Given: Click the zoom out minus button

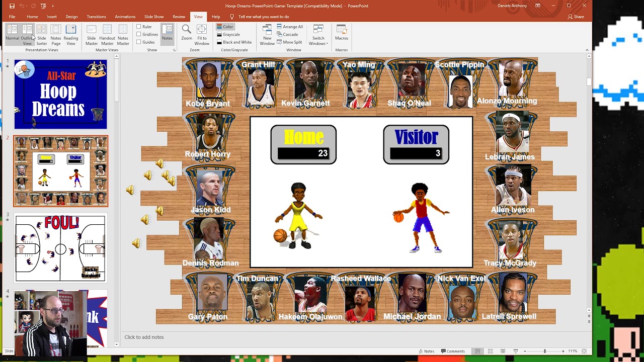Looking at the screenshot, I should pos(525,351).
